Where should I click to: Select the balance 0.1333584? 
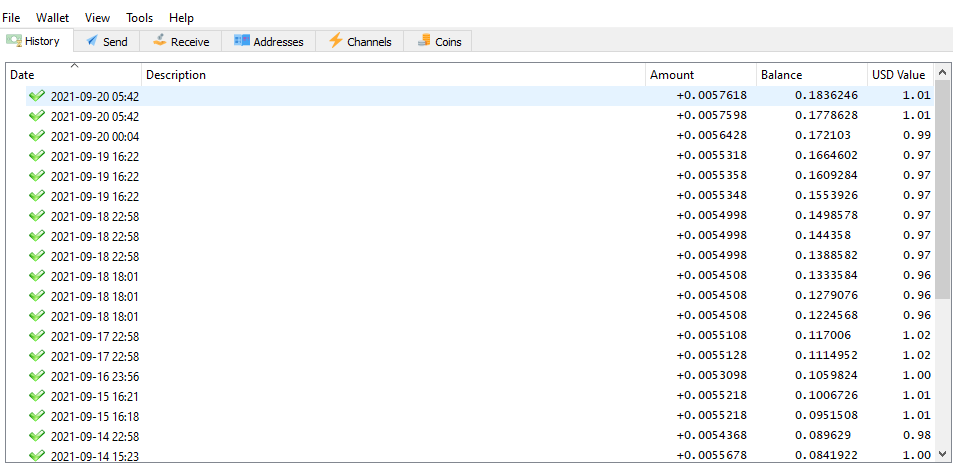point(827,276)
